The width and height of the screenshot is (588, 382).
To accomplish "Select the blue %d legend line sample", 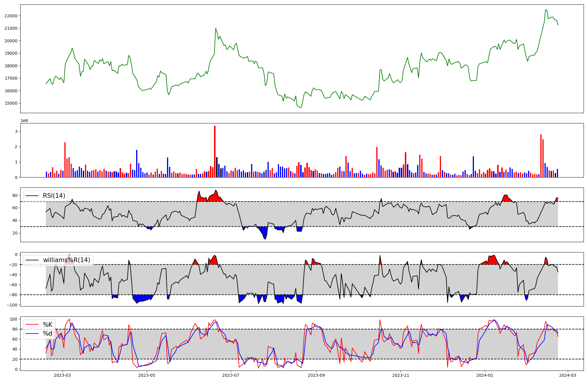I will 32,334.
